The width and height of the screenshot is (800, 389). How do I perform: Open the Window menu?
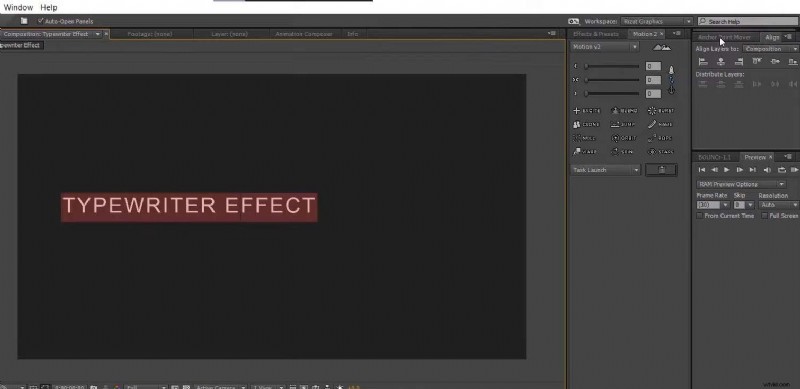[18, 8]
